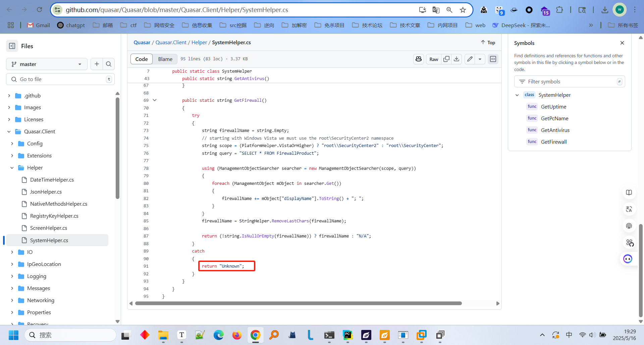
Task: Click the code horizontal scrollbar
Action: point(298,303)
